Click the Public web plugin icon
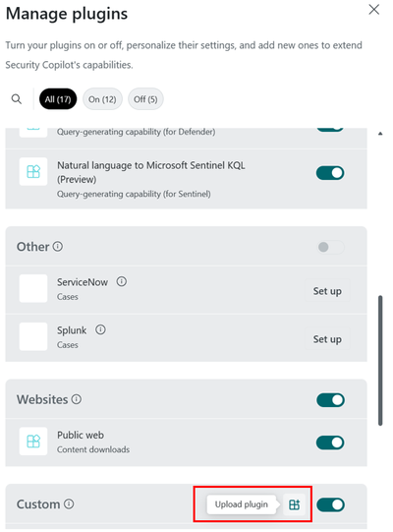 coord(33,442)
